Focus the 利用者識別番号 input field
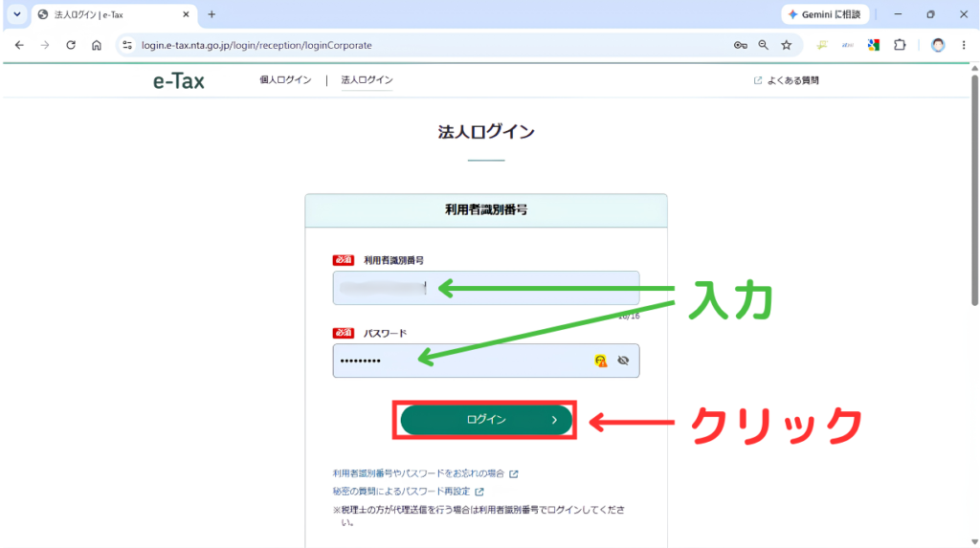The width and height of the screenshot is (980, 548). tap(485, 288)
